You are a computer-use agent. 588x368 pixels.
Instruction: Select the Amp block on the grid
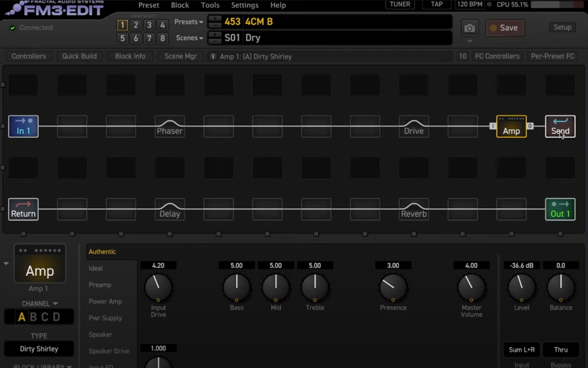pyautogui.click(x=511, y=126)
